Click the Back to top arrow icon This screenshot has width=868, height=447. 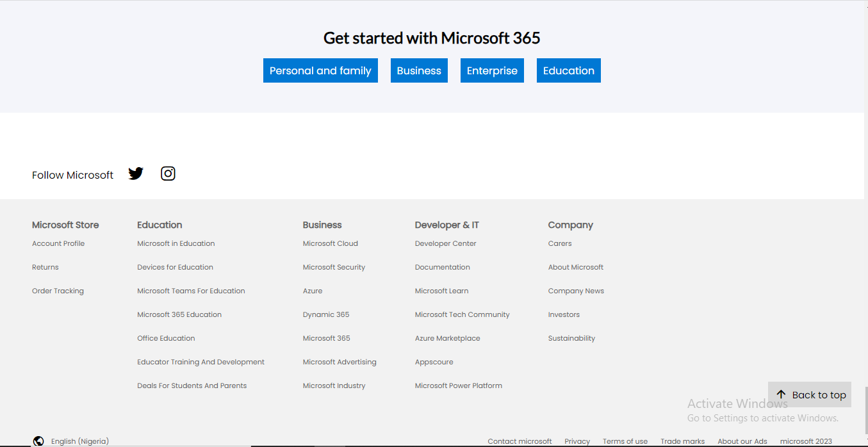pos(781,394)
